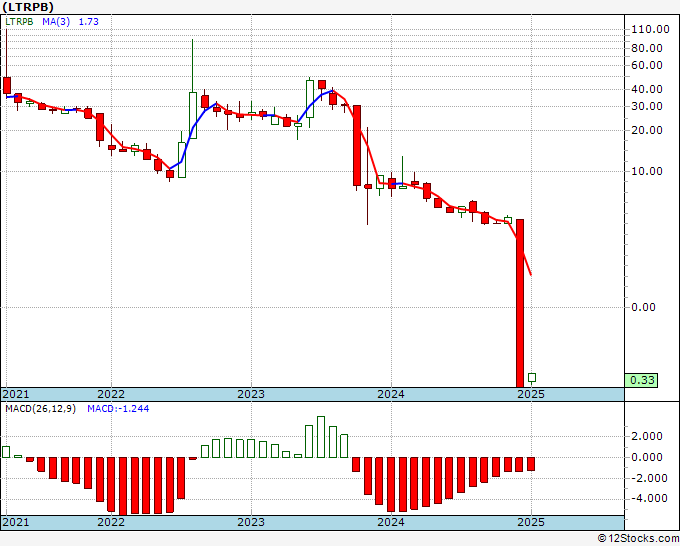
Task: Click the 2024 label on MACD time axis
Action: point(391,522)
